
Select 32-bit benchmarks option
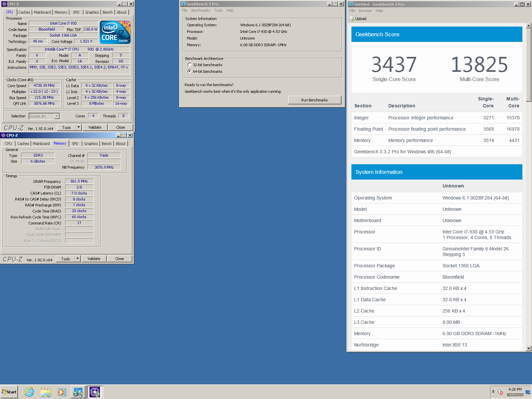(190, 65)
